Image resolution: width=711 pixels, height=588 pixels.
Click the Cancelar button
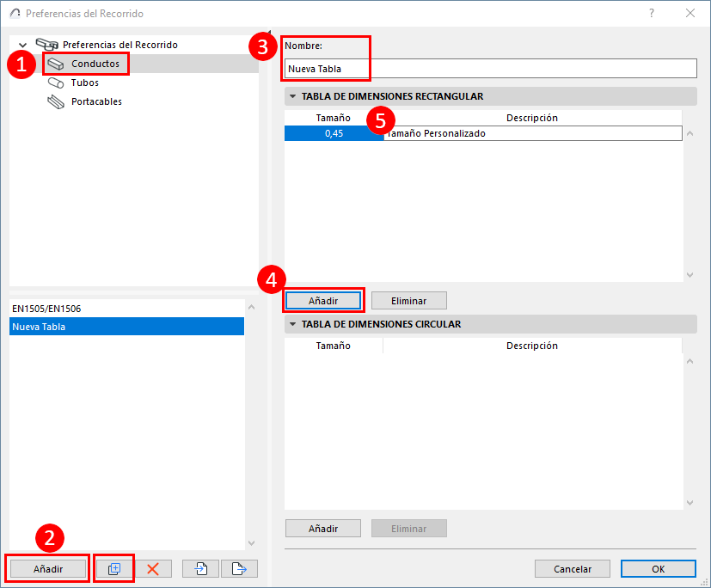point(573,568)
